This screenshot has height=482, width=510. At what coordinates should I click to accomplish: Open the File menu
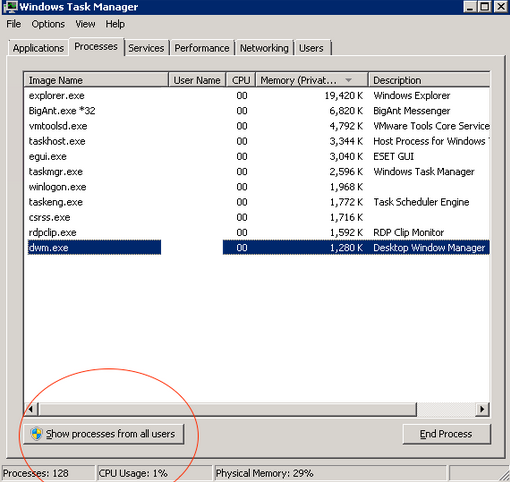(x=14, y=24)
